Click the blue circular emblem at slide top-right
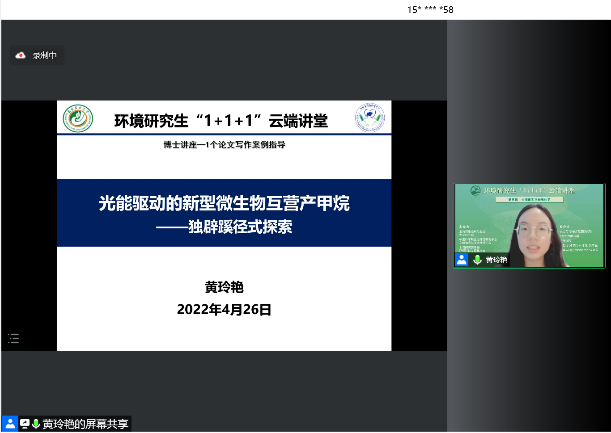The height and width of the screenshot is (433, 611). point(370,119)
